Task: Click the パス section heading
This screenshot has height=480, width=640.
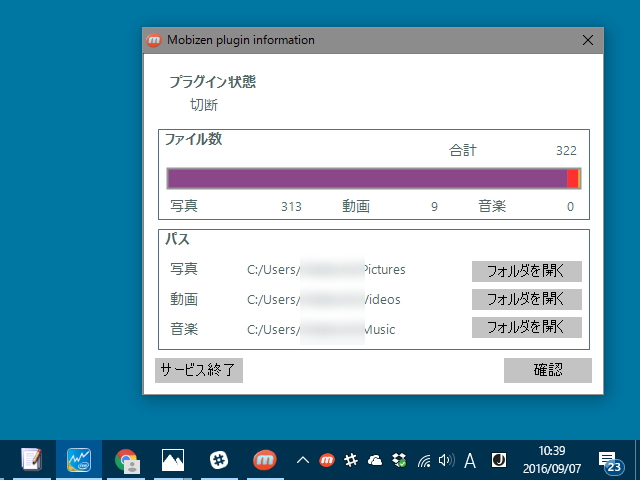Action: pos(178,239)
